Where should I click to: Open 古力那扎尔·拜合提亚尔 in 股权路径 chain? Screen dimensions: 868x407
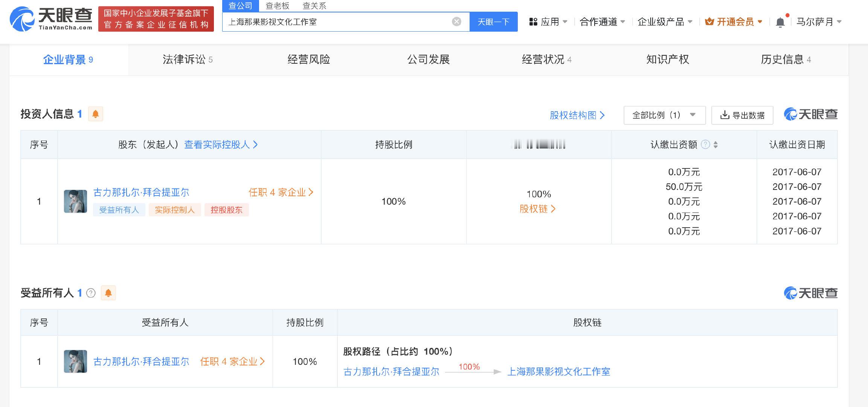392,372
